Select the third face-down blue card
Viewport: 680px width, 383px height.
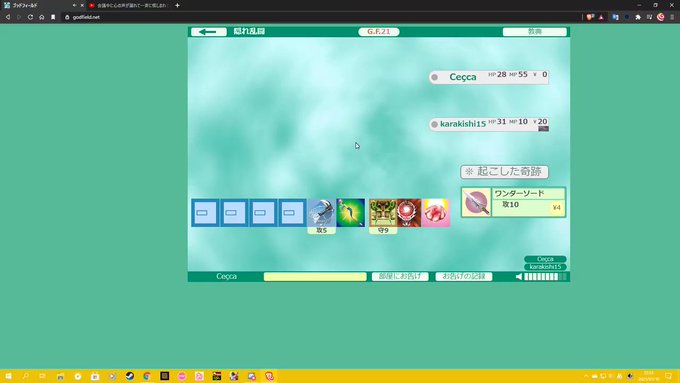point(263,213)
